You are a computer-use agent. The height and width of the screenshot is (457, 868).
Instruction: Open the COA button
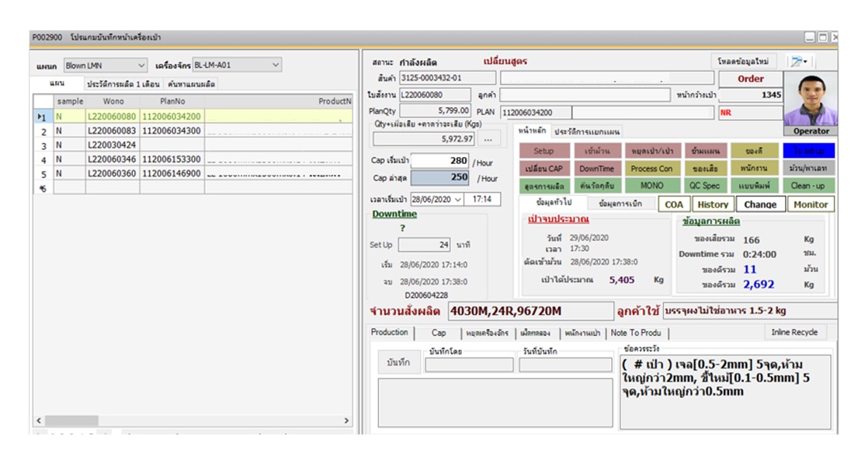pos(674,204)
